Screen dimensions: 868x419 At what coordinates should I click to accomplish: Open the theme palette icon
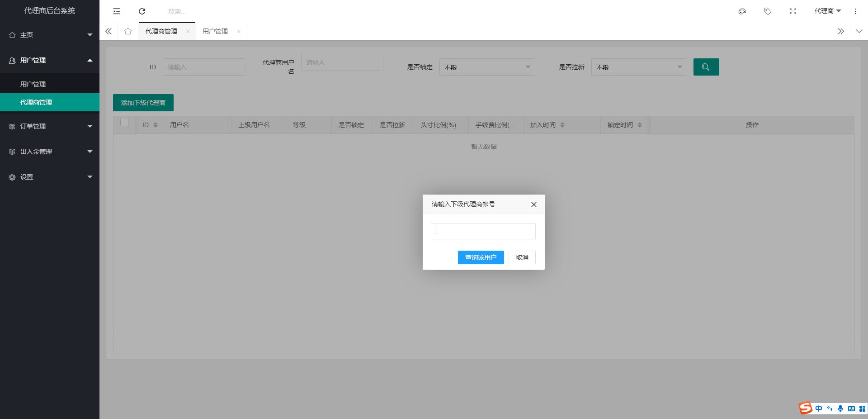click(742, 11)
